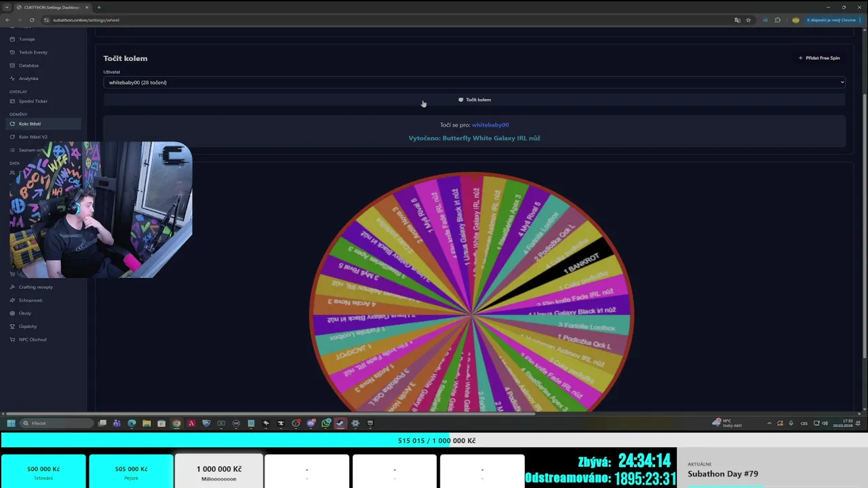Viewport: 868px width, 488px height.
Task: Open the Windows Start menu
Action: click(x=11, y=423)
